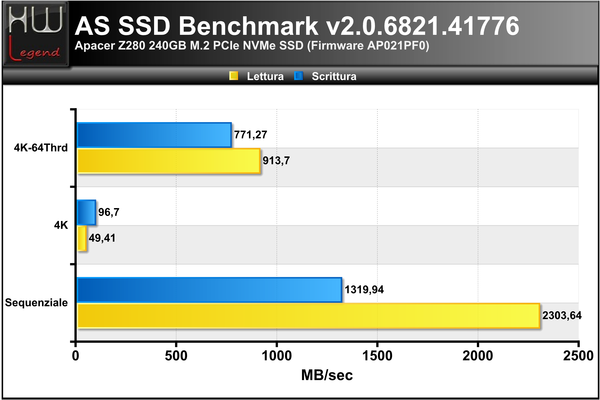Click the 771,27 value label

[x=251, y=135]
